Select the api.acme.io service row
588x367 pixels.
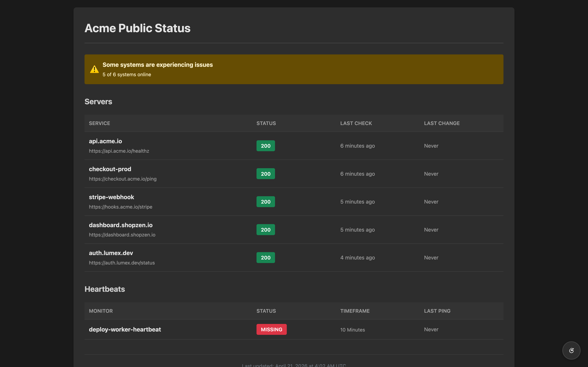pyautogui.click(x=105, y=141)
